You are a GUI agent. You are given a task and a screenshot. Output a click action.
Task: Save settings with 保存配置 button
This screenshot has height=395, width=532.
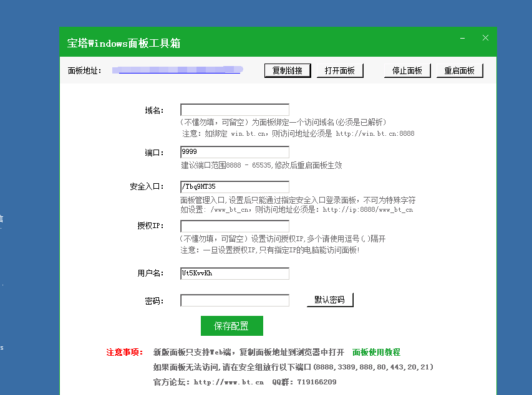coord(232,326)
